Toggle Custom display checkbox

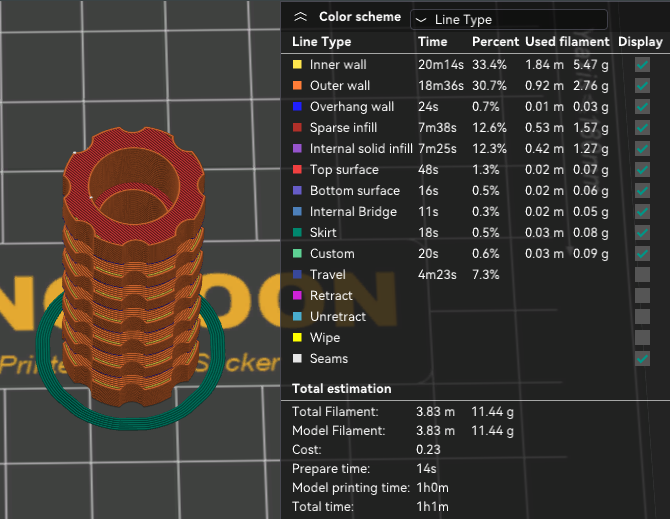(x=642, y=253)
